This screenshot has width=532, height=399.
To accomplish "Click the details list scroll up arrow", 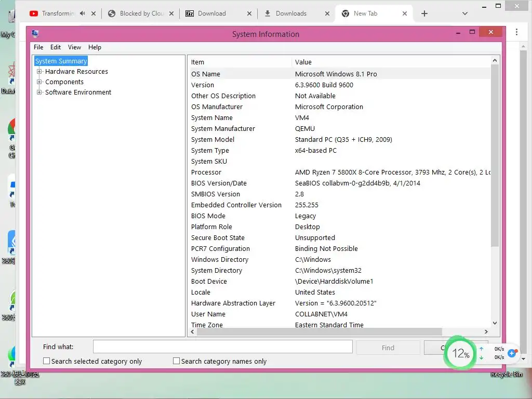I will [495, 60].
